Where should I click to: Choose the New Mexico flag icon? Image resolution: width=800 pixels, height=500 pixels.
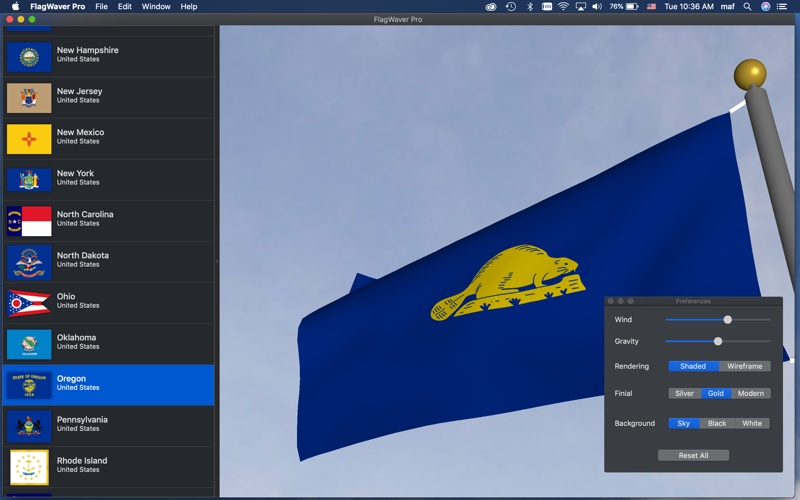click(x=29, y=139)
